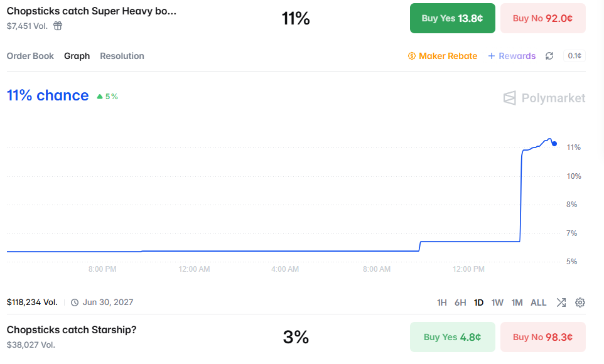This screenshot has width=604, height=364.
Task: Switch to the Order Book tab
Action: pos(30,56)
